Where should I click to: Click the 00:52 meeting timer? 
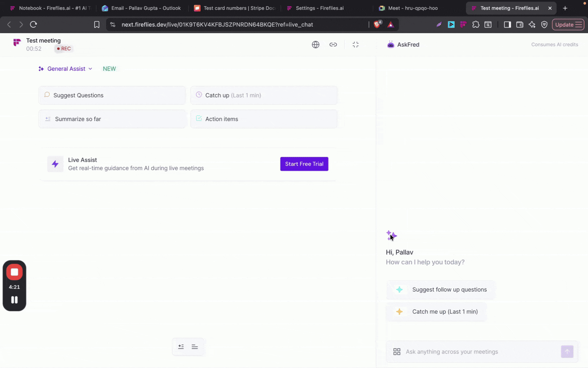34,49
